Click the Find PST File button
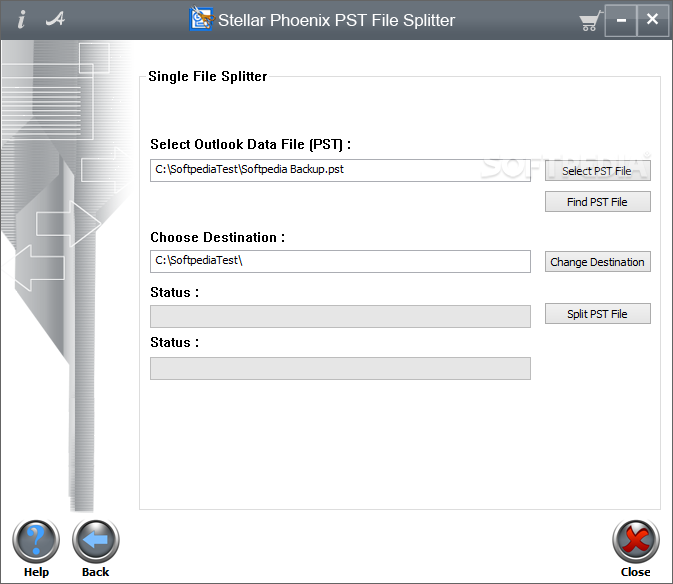Image resolution: width=673 pixels, height=584 pixels. 597,202
